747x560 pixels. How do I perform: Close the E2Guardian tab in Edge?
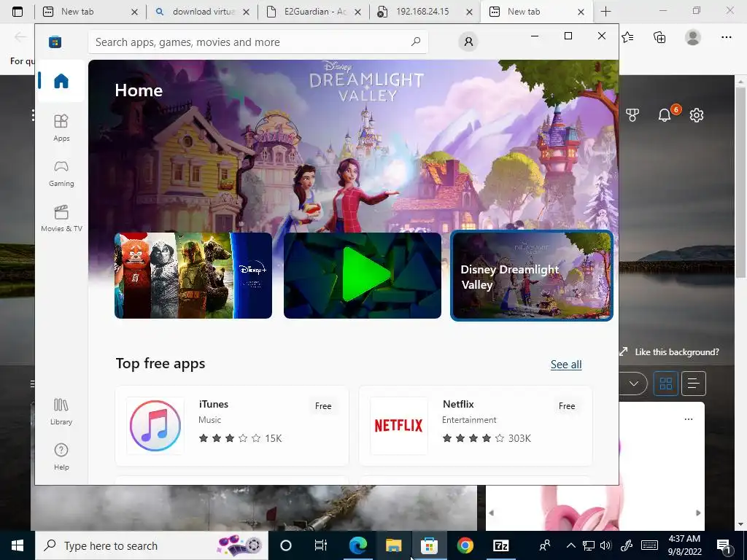357,12
